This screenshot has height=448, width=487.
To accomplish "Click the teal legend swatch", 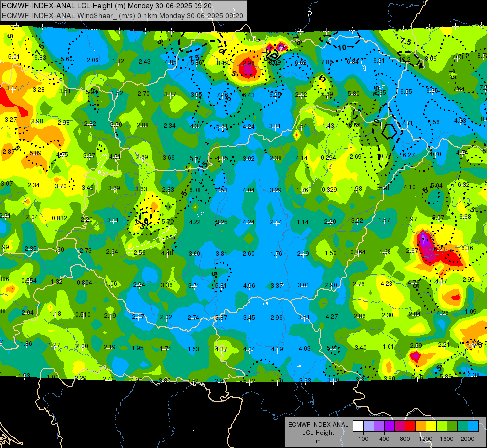I will [x=463, y=426].
